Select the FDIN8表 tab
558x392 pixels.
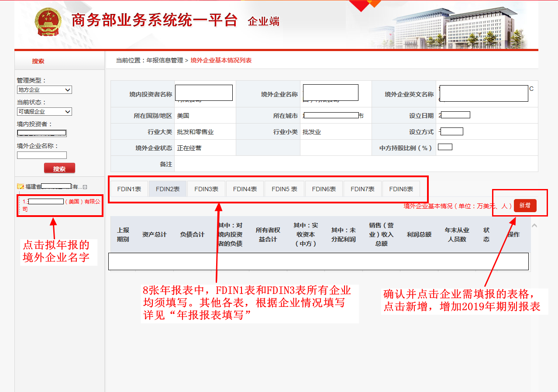pyautogui.click(x=401, y=189)
